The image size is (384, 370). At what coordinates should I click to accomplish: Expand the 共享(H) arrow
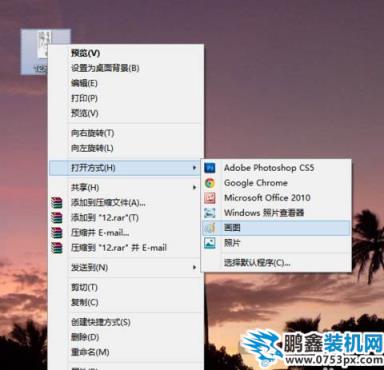tap(194, 188)
